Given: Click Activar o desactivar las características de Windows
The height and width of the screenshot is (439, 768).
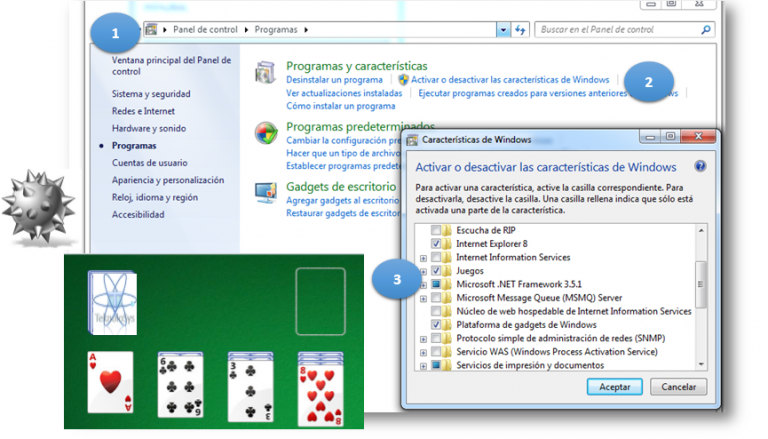Looking at the screenshot, I should pos(510,80).
